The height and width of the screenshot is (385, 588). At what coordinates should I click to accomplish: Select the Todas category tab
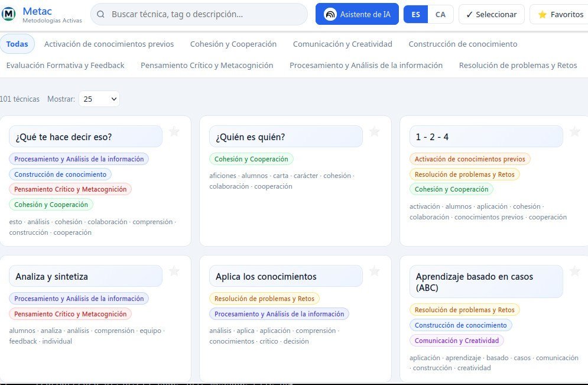[17, 44]
